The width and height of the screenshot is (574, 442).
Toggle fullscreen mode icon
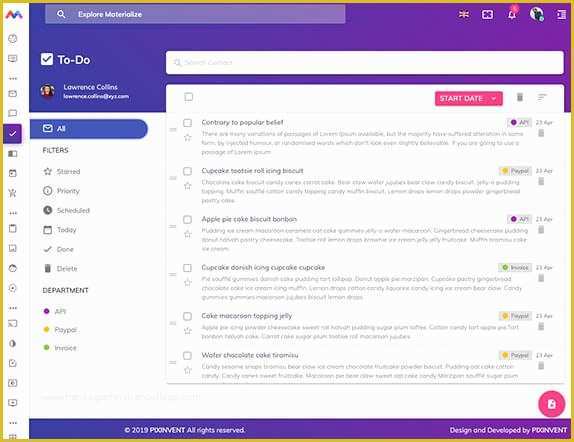tap(487, 14)
